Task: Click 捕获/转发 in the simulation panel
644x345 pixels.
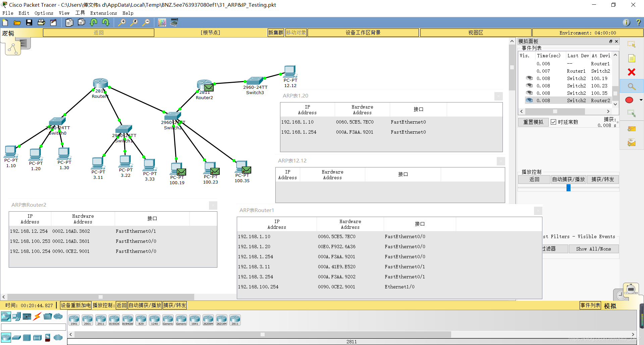Action: click(603, 179)
